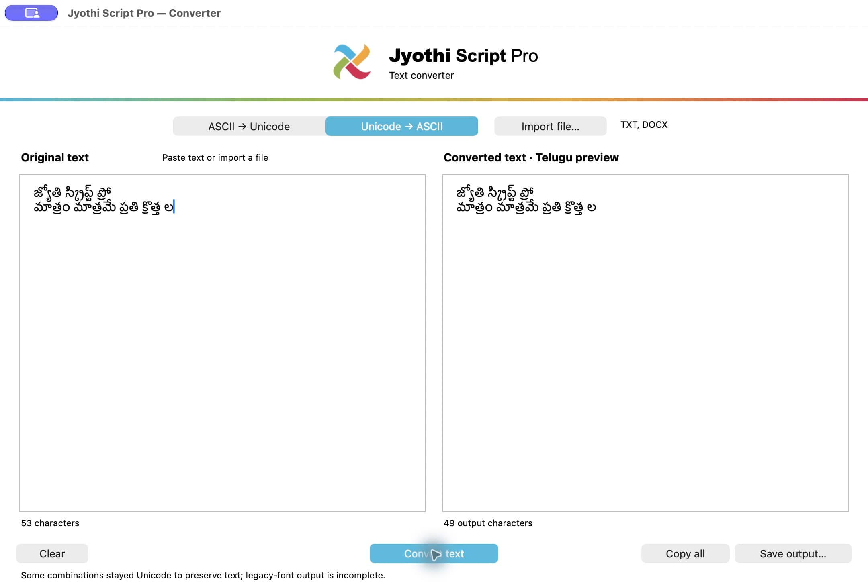Clear the original text
The image size is (868, 588).
point(52,553)
